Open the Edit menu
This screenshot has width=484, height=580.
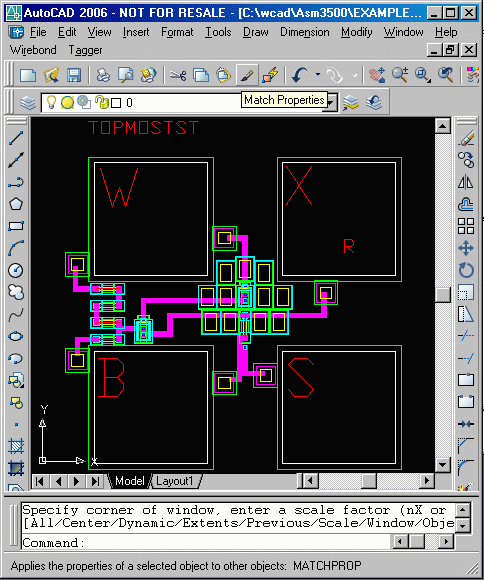pyautogui.click(x=67, y=32)
